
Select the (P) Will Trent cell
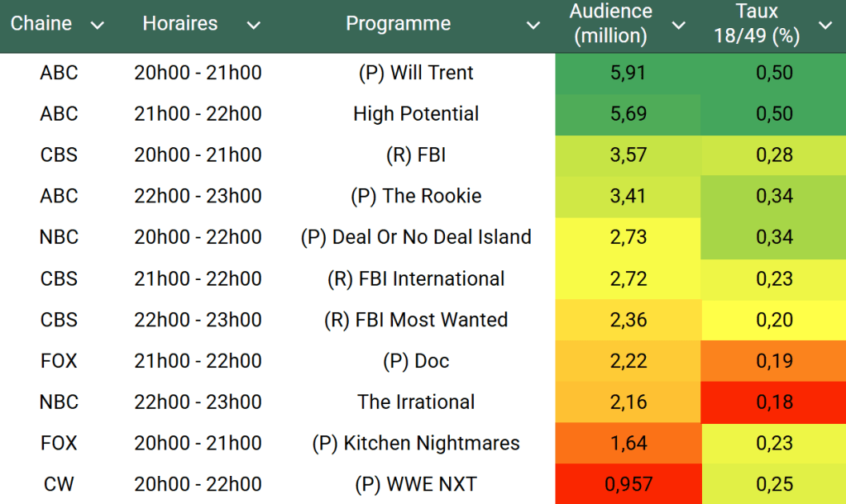coord(416,73)
